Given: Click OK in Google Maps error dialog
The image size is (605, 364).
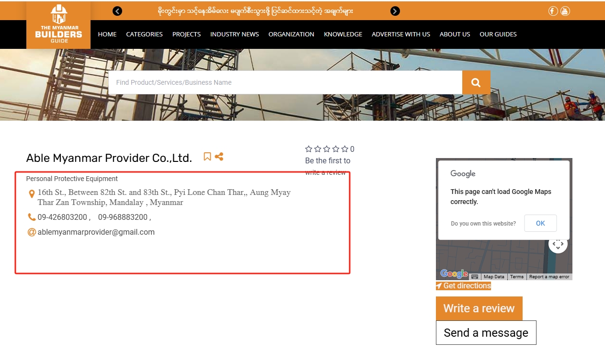Looking at the screenshot, I should coord(540,223).
